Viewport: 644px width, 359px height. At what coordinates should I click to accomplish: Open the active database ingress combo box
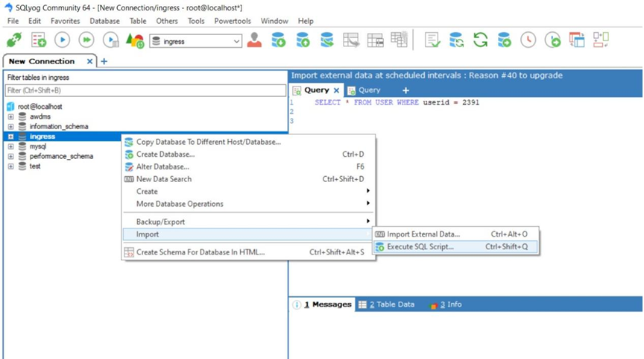(x=196, y=41)
